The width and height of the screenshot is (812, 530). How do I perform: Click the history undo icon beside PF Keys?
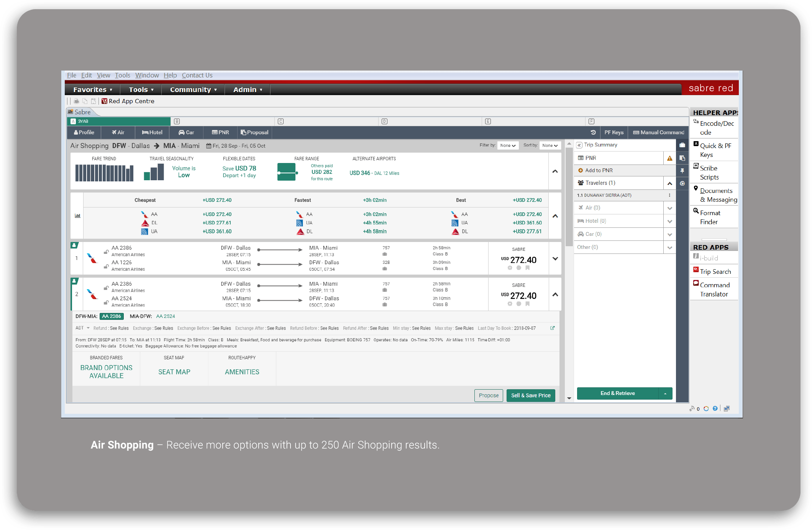coord(593,132)
